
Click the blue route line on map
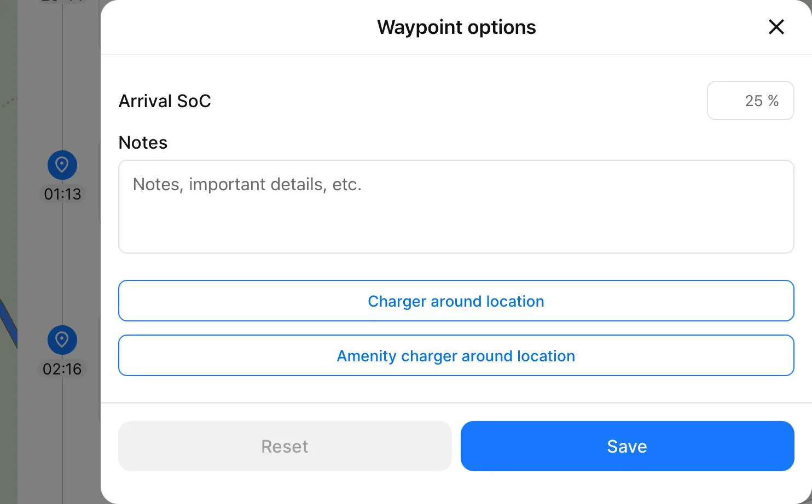coord(8,323)
